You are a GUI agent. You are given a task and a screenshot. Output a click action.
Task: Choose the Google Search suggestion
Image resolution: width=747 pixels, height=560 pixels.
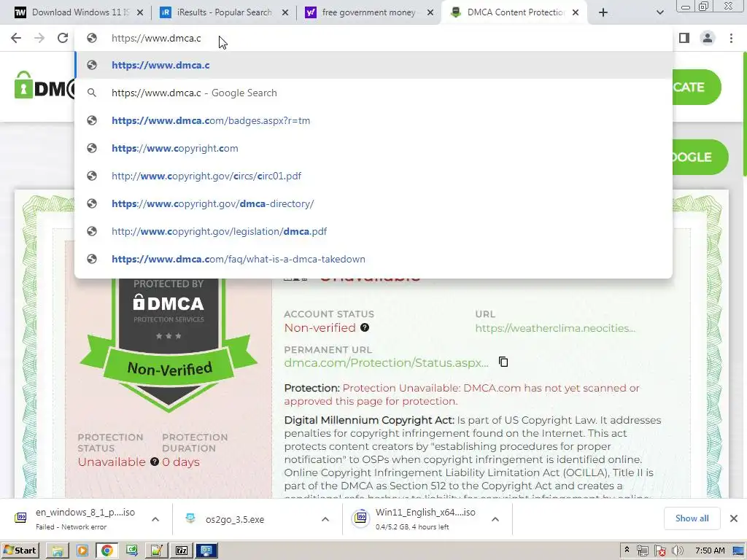pos(373,93)
